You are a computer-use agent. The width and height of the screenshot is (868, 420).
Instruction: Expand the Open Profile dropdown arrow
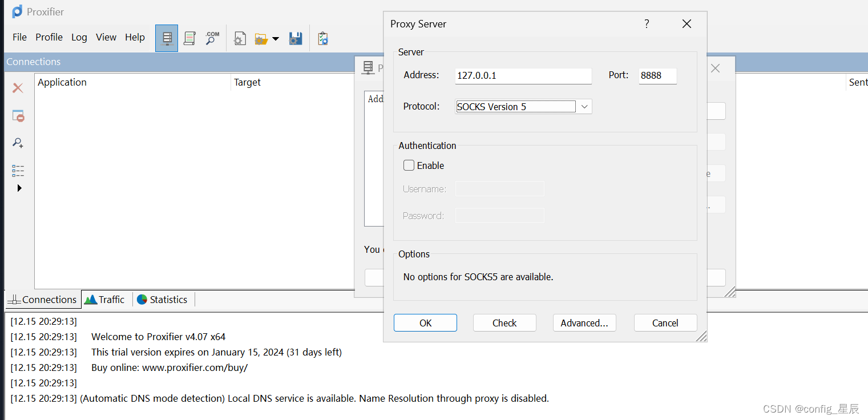pos(276,39)
